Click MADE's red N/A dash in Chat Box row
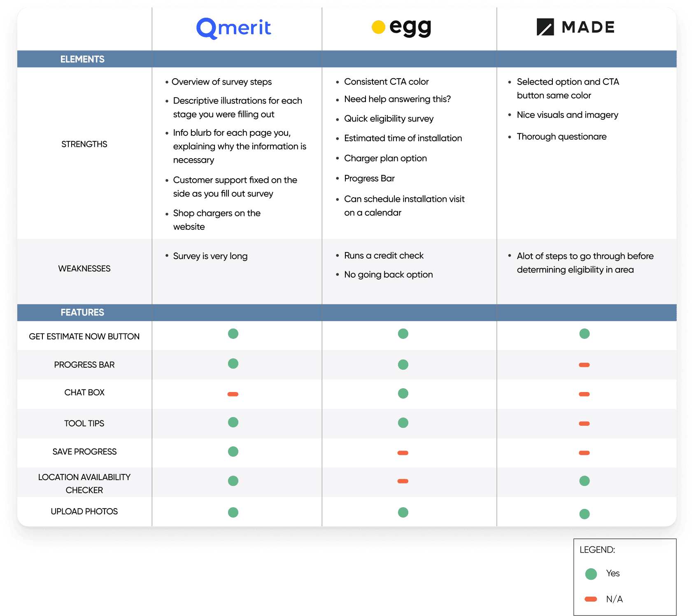 pos(584,394)
